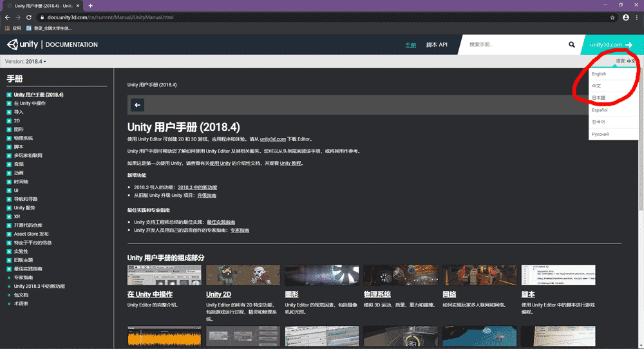
Task: Expand the 在 Unity 中操作 tree node
Action: point(9,104)
